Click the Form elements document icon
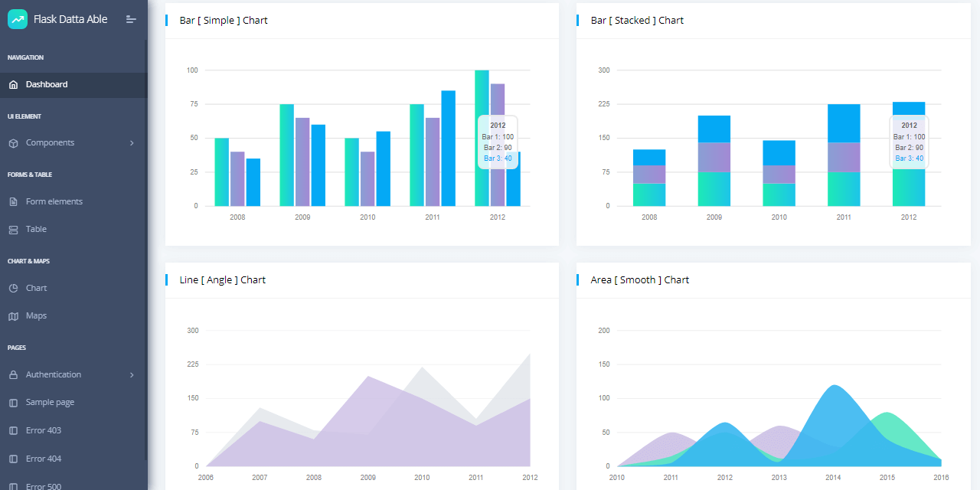 coord(12,201)
